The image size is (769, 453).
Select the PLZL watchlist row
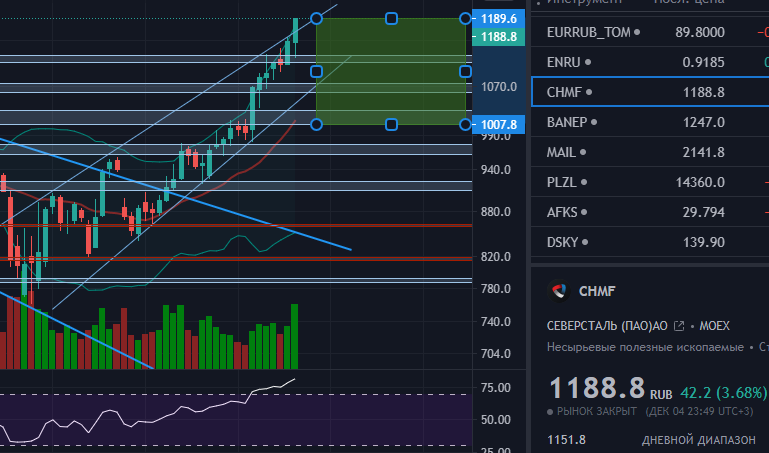[650, 182]
